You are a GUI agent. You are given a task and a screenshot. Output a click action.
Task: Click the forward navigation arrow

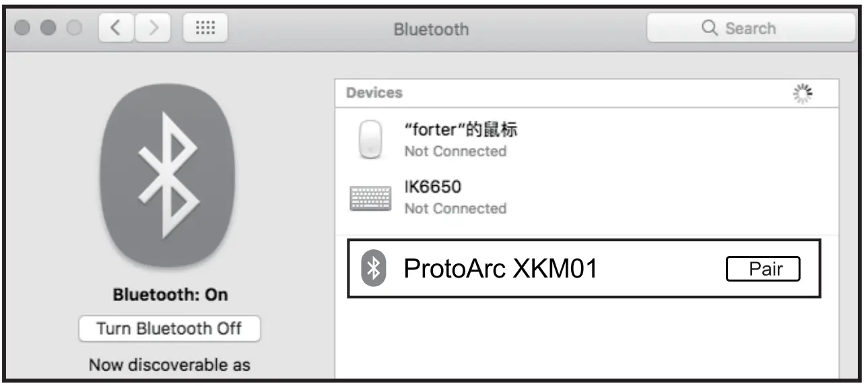tap(153, 29)
